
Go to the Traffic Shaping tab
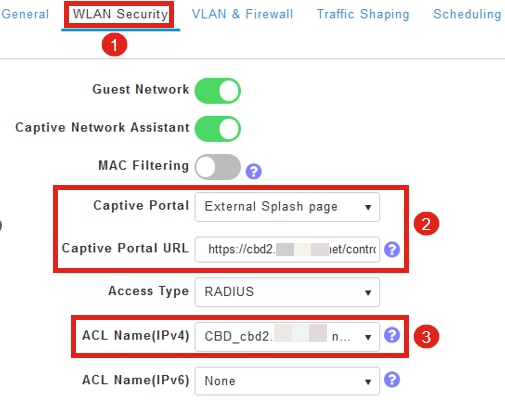(363, 14)
